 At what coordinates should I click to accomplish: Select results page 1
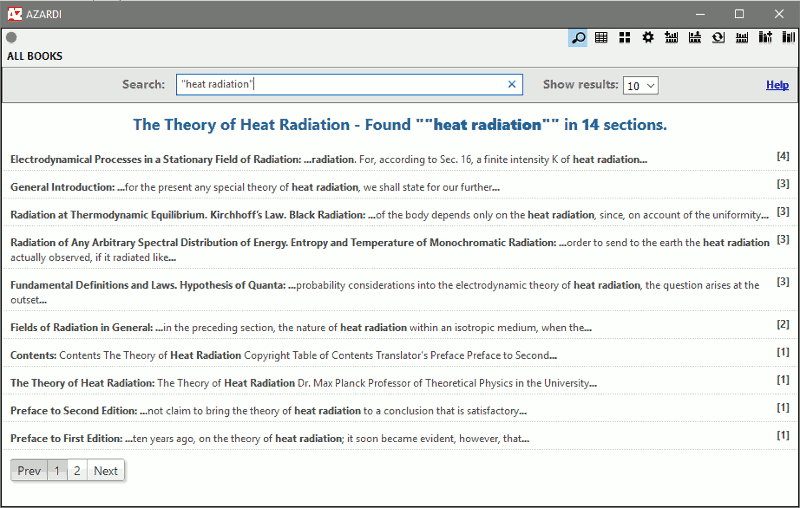57,471
